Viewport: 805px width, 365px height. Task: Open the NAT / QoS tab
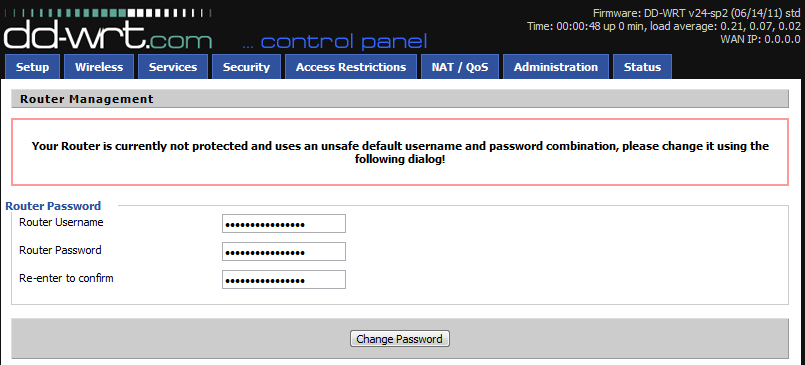(x=459, y=67)
